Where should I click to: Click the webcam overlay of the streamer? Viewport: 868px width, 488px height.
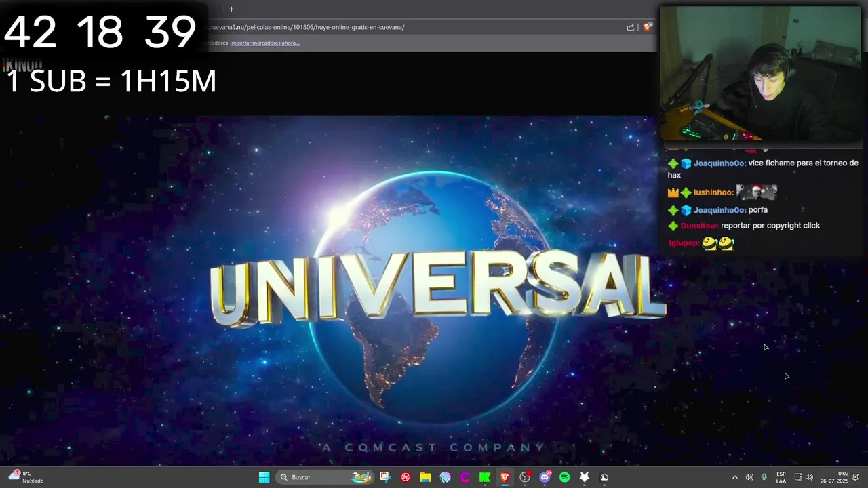(759, 74)
